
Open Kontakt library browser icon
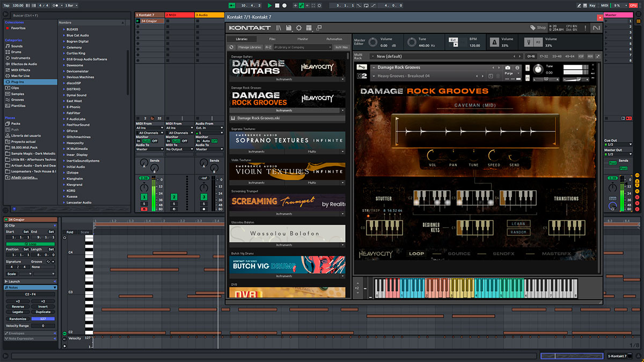pos(279,27)
